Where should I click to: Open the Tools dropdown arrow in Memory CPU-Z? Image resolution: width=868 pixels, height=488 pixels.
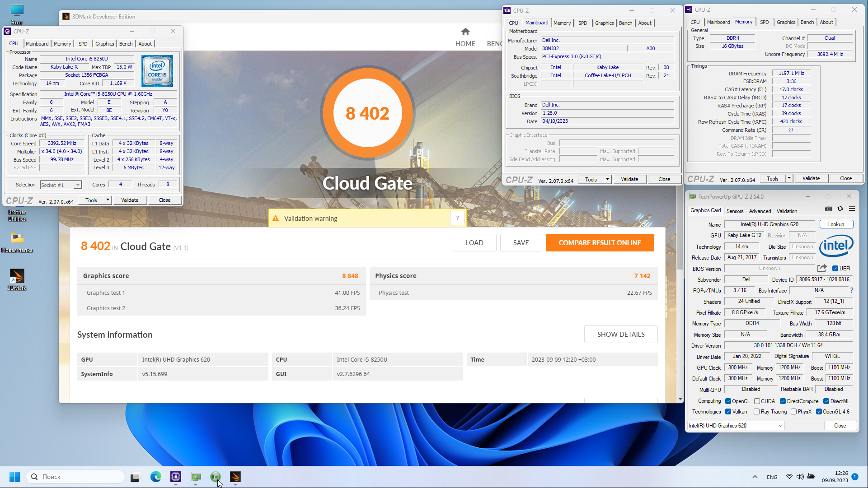click(x=789, y=178)
